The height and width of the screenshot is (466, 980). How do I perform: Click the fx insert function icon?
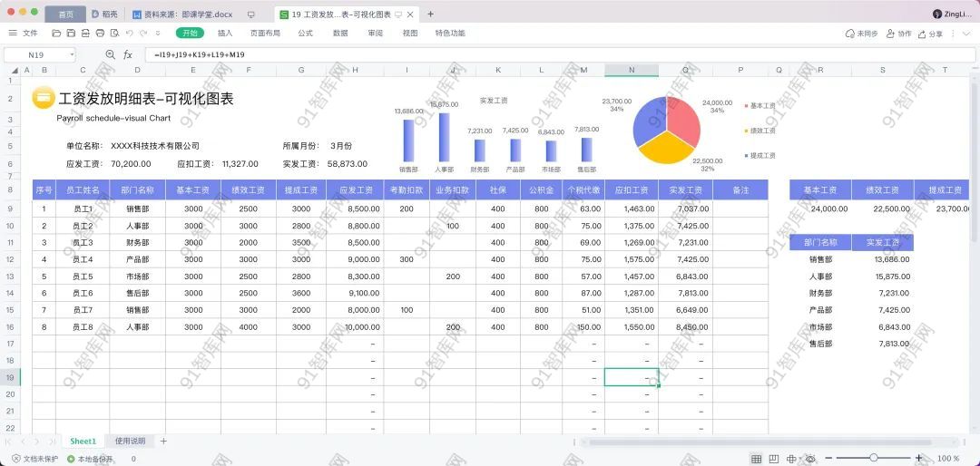[x=128, y=54]
